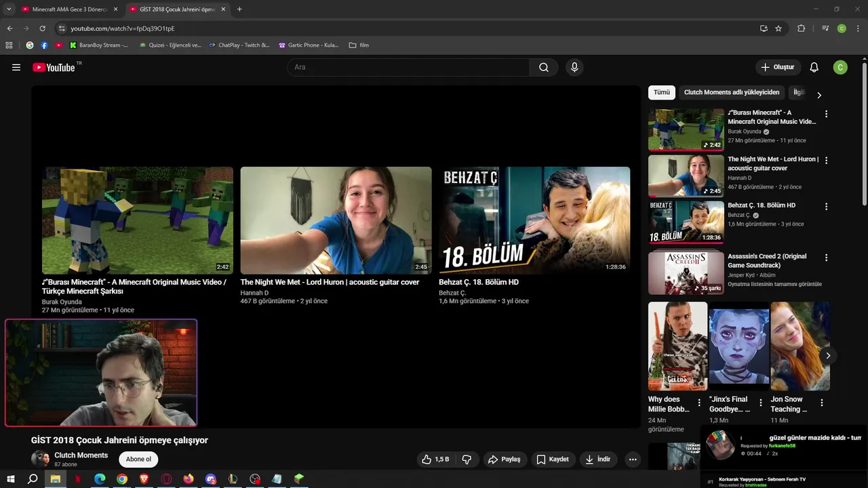This screenshot has height=488, width=868.
Task: Download the video with İndir
Action: [598, 459]
